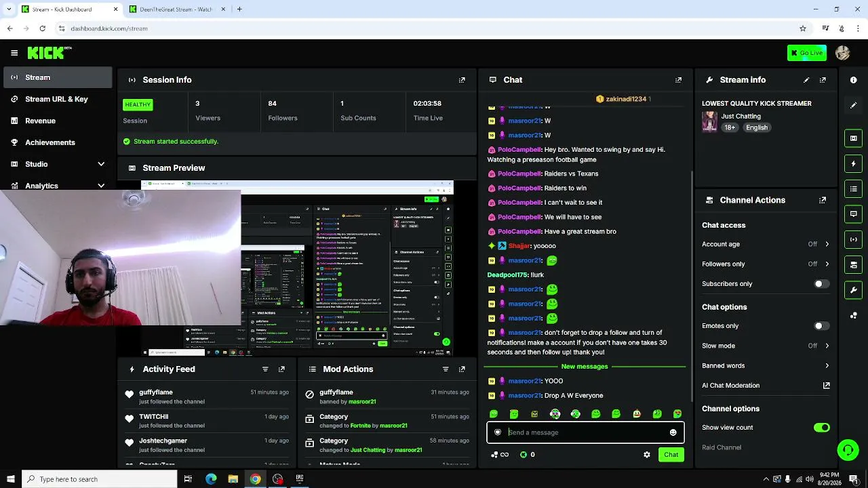Click the chat identity icon in message box
This screenshot has height=488, width=868.
(x=498, y=432)
